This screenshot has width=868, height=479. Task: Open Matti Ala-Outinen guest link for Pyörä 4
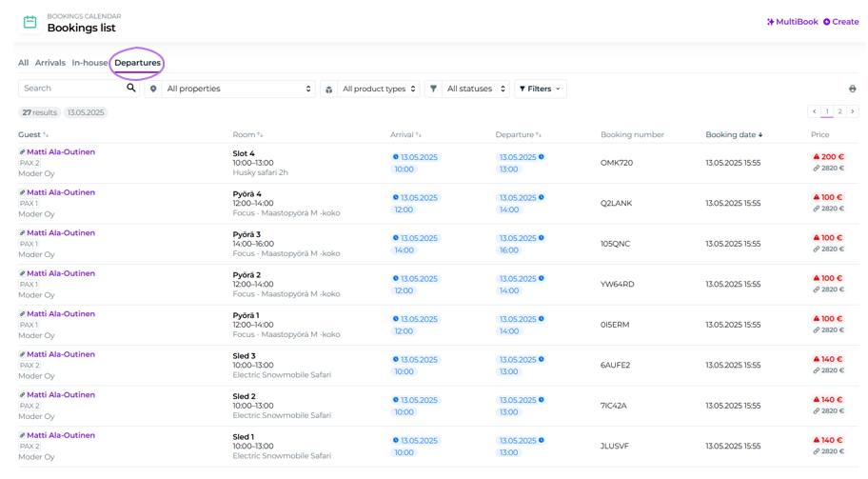pos(61,192)
